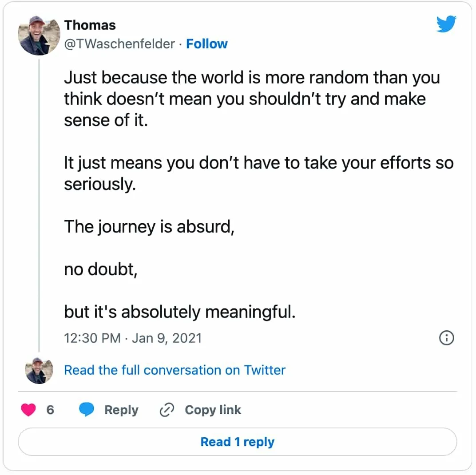Open the Thomas display name
The height and width of the screenshot is (475, 476).
(90, 25)
